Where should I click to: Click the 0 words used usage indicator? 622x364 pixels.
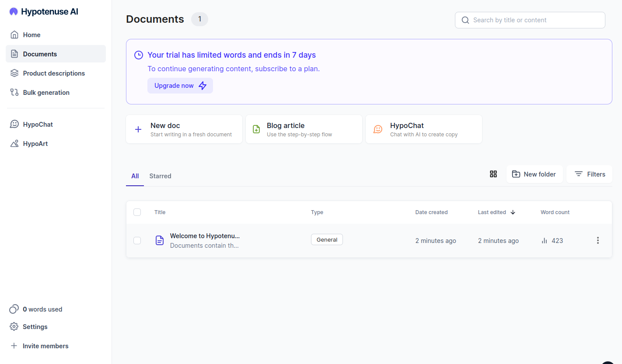pos(42,309)
